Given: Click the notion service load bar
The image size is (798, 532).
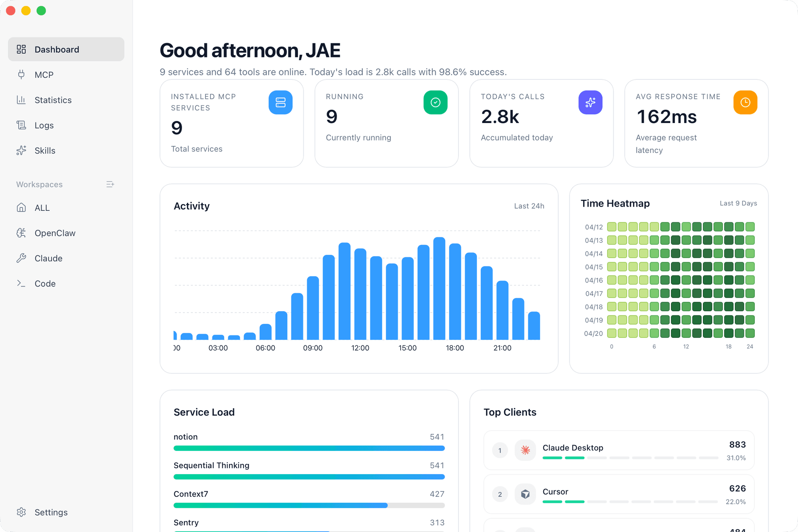Looking at the screenshot, I should pyautogui.click(x=309, y=448).
